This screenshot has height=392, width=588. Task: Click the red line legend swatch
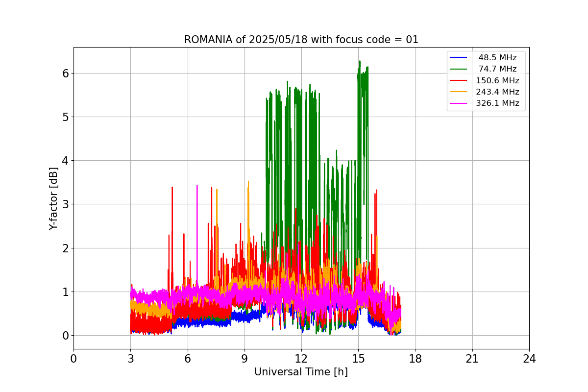tap(459, 81)
